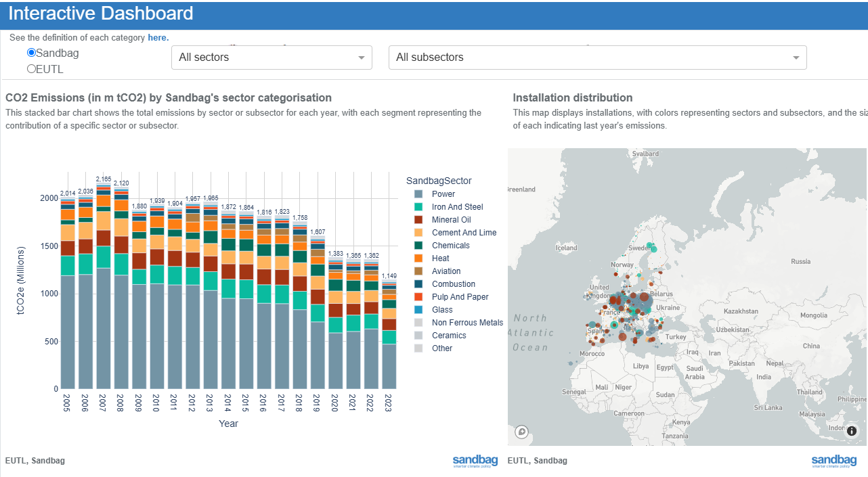The height and width of the screenshot is (477, 868).
Task: Toggle Aviation legend marker
Action: [418, 271]
